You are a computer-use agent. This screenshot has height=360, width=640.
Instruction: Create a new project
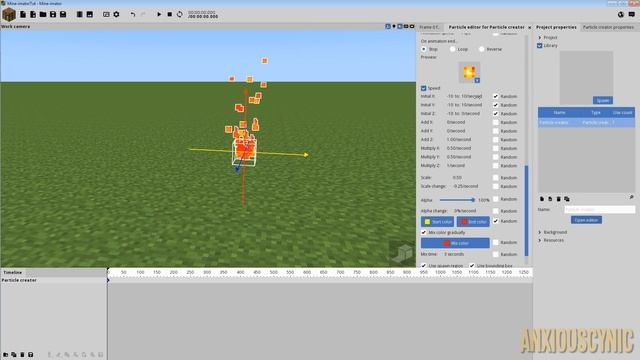click(x=23, y=15)
